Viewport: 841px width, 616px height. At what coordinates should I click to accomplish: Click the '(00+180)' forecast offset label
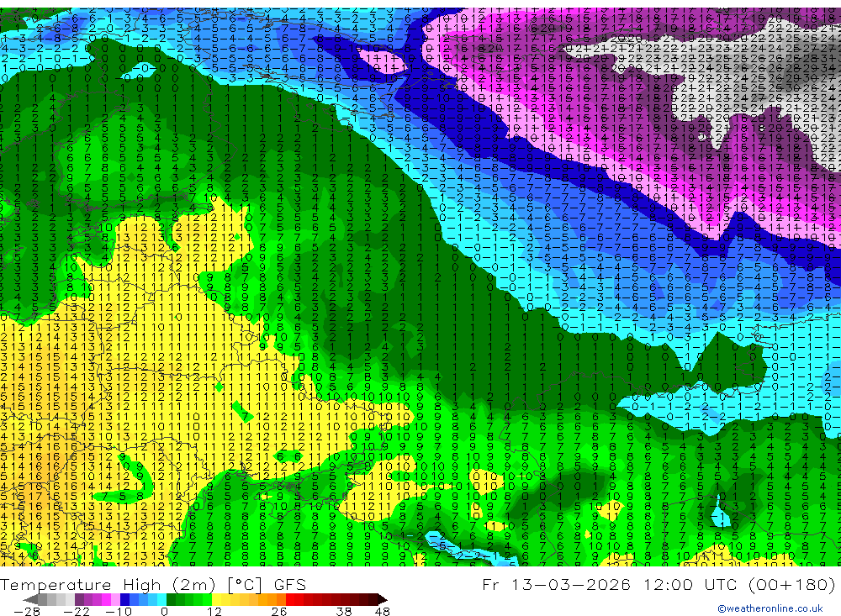[791, 584]
